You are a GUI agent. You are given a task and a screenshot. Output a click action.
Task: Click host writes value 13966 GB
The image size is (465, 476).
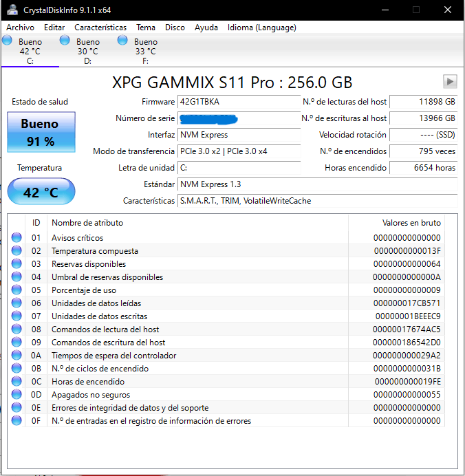(x=424, y=118)
